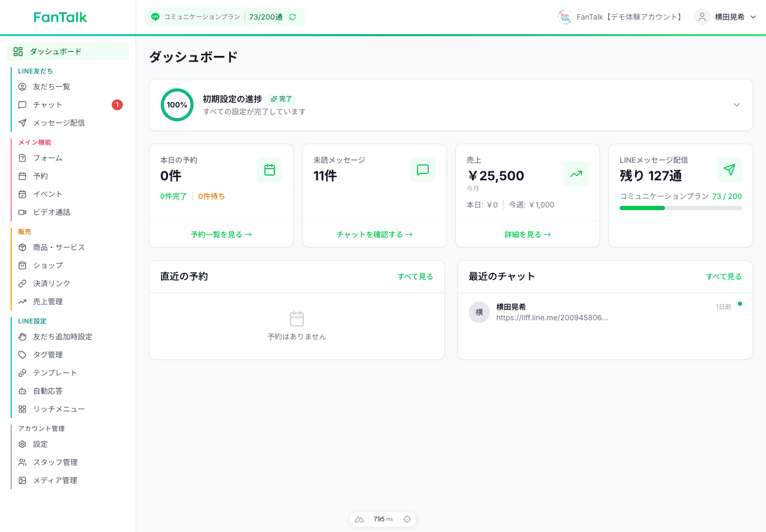Refresh the message count icon
The image size is (766, 532).
coord(293,17)
